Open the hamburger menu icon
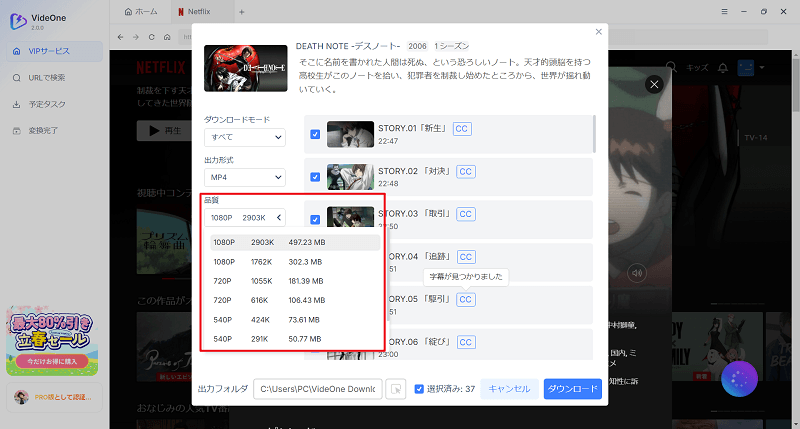This screenshot has height=429, width=800. tap(724, 11)
